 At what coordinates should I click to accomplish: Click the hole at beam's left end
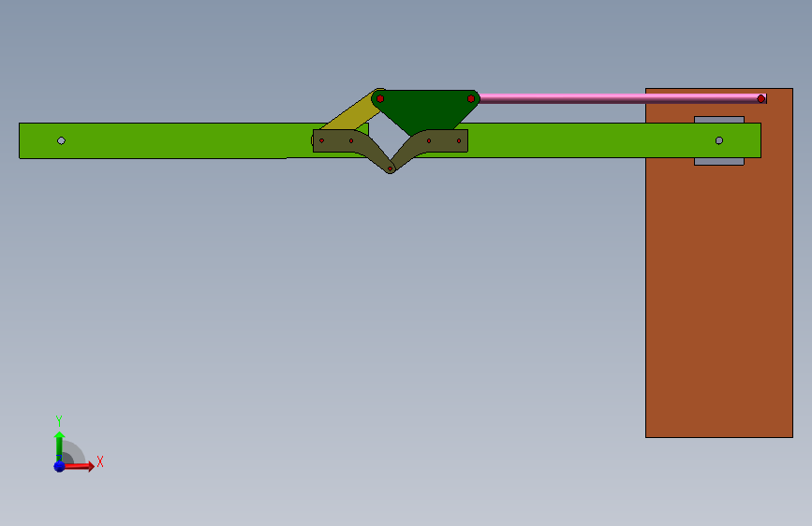61,140
